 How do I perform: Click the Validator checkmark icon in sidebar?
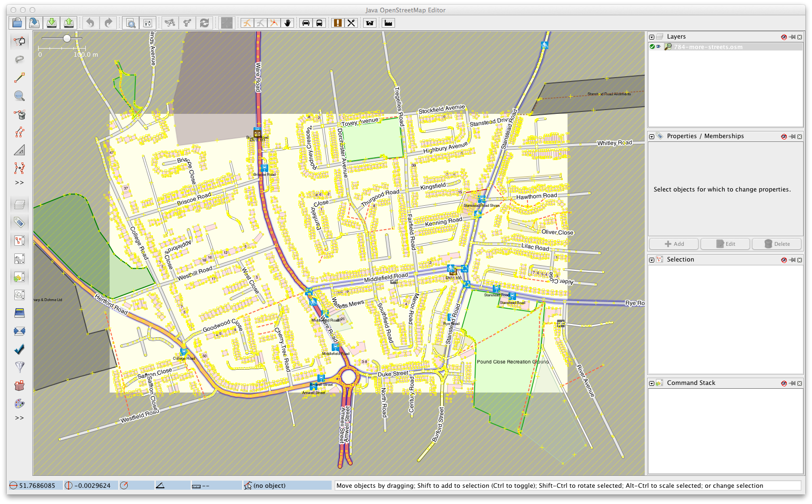coord(20,349)
